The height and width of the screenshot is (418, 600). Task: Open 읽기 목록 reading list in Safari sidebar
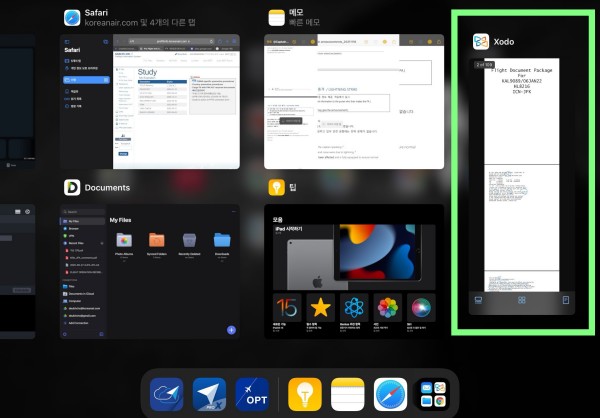[x=75, y=99]
